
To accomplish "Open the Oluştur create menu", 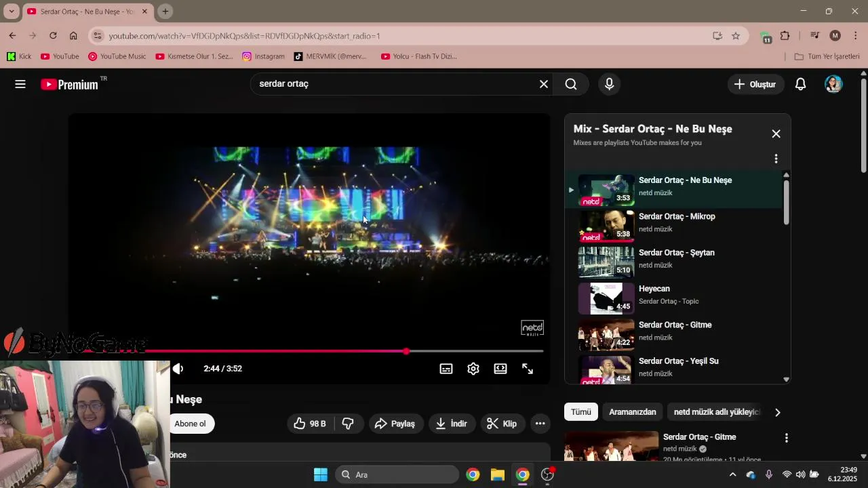I will pyautogui.click(x=755, y=84).
